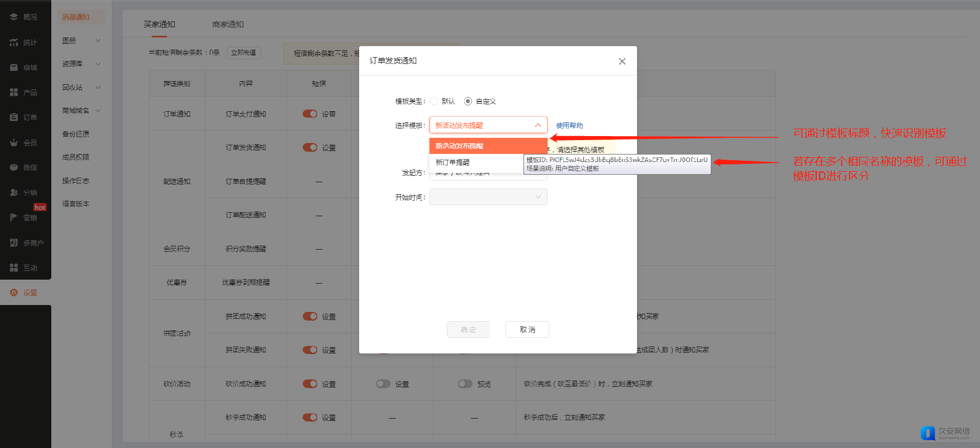
Task: Open the 使用帮助 link
Action: point(570,126)
